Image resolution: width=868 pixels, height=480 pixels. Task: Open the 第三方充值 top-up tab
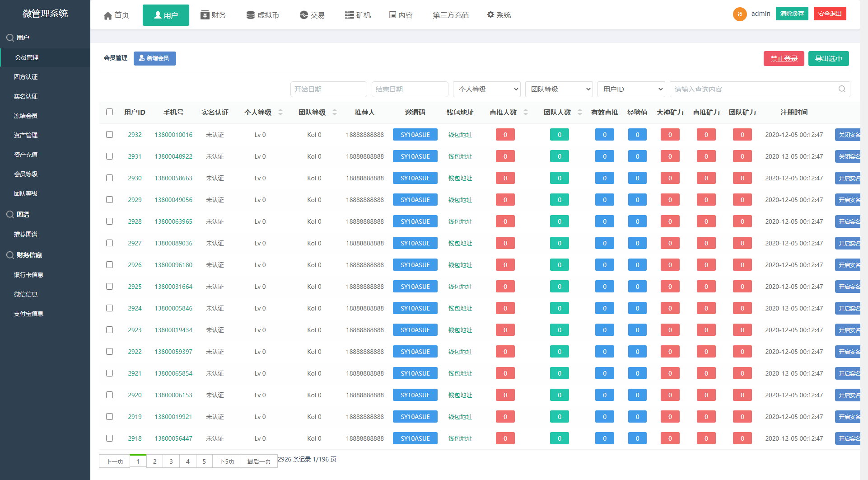coord(451,15)
